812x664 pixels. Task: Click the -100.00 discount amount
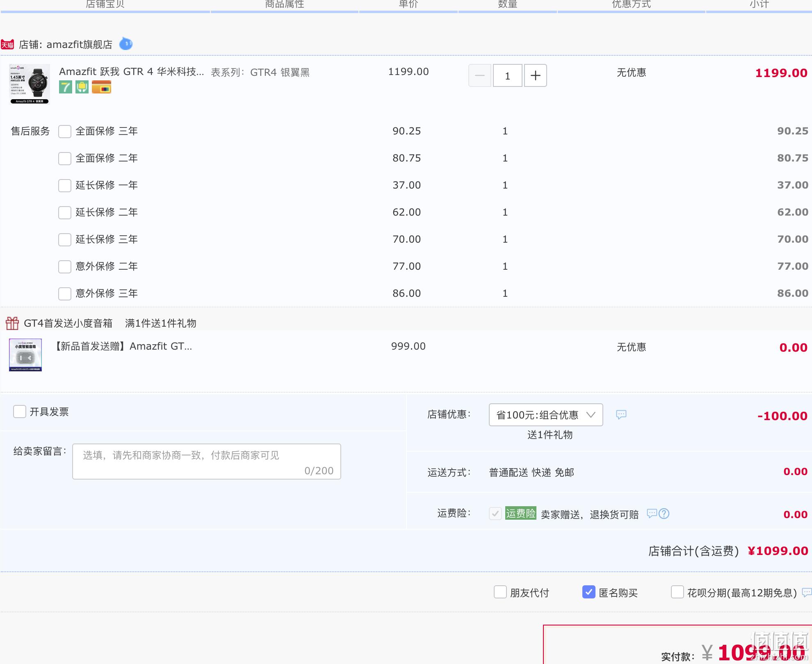(782, 416)
